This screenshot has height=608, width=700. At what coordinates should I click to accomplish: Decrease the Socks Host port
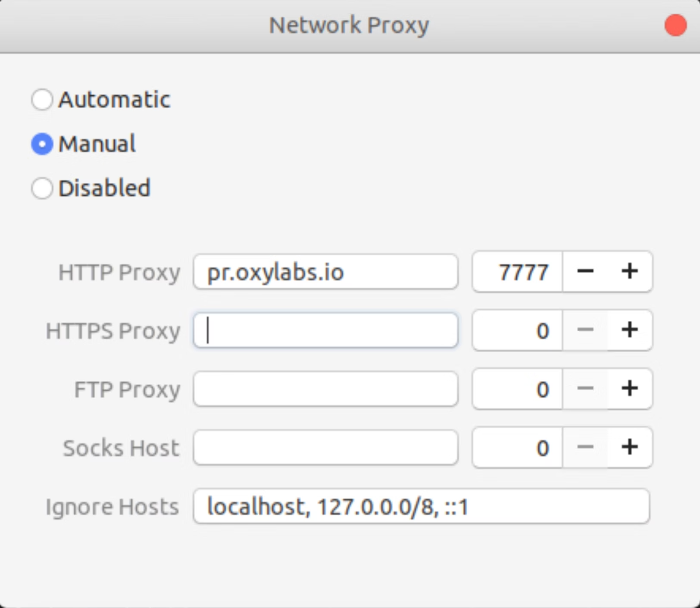click(x=586, y=448)
